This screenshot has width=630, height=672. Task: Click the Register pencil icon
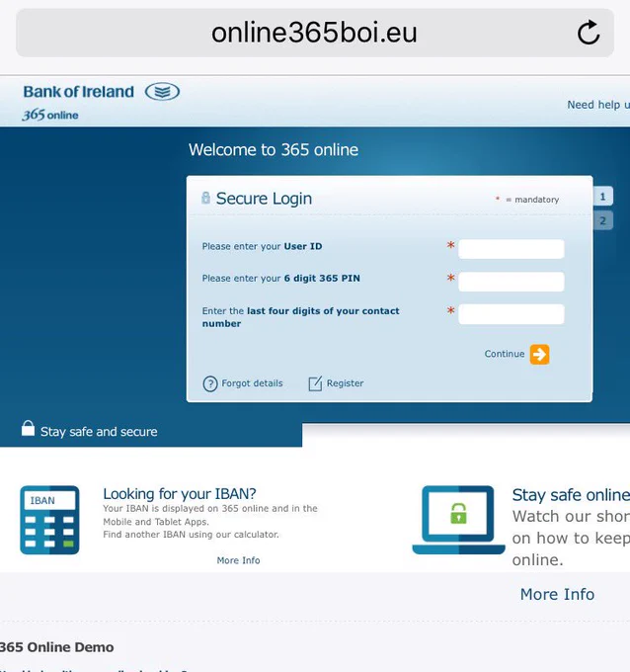point(315,383)
